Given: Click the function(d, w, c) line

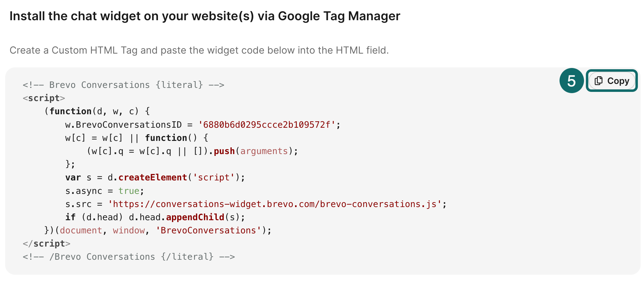Looking at the screenshot, I should pyautogui.click(x=98, y=111).
